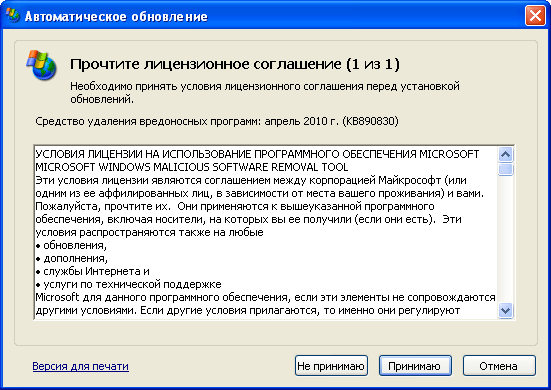The width and height of the screenshot is (551, 390).
Task: Click the title text Автоматическое обновление
Action: pyautogui.click(x=116, y=16)
